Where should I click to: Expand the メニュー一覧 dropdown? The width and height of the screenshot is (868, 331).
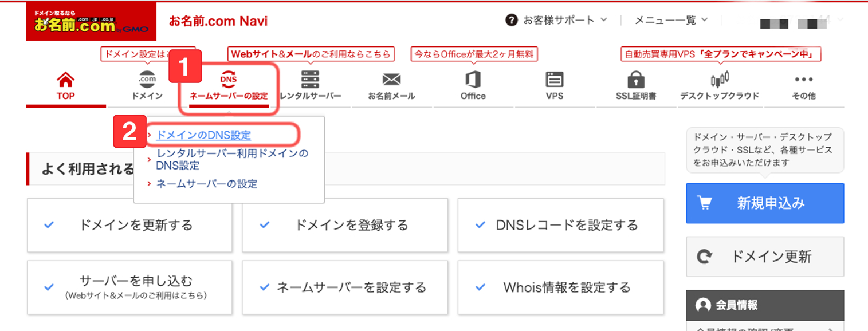click(704, 20)
